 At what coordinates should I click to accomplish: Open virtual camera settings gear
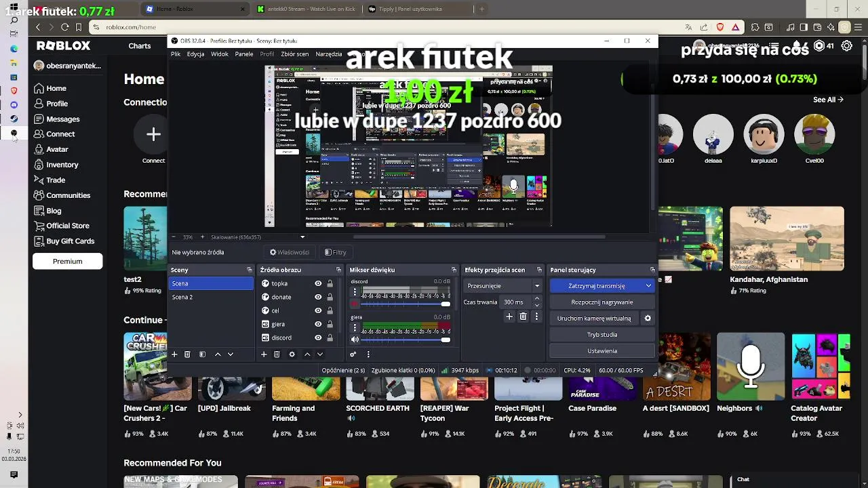click(x=648, y=319)
